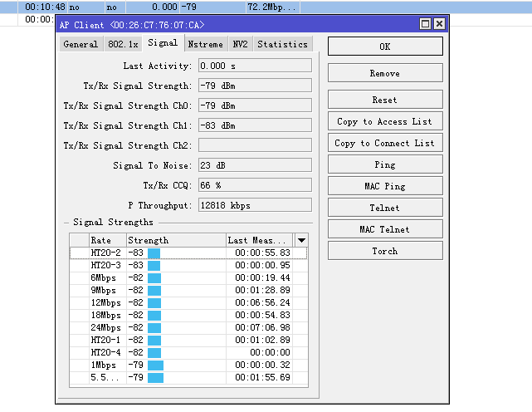Sort by the Strength column header
The height and width of the screenshot is (412, 532).
point(176,241)
